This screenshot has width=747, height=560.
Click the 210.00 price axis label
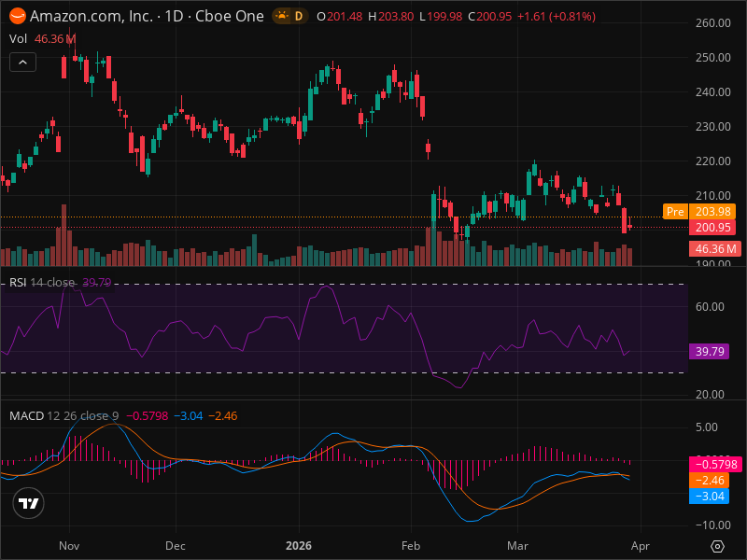712,196
